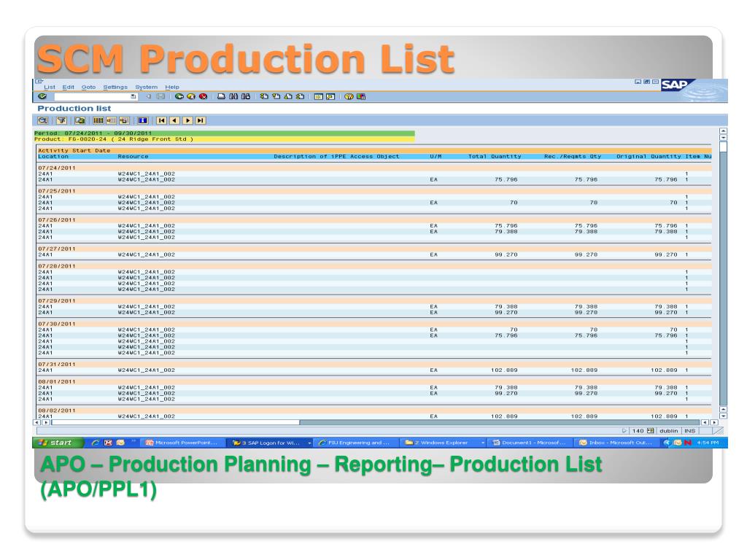Switch to Inbox Microsoft Outlook taskbar button
747x560 pixels.
[616, 443]
